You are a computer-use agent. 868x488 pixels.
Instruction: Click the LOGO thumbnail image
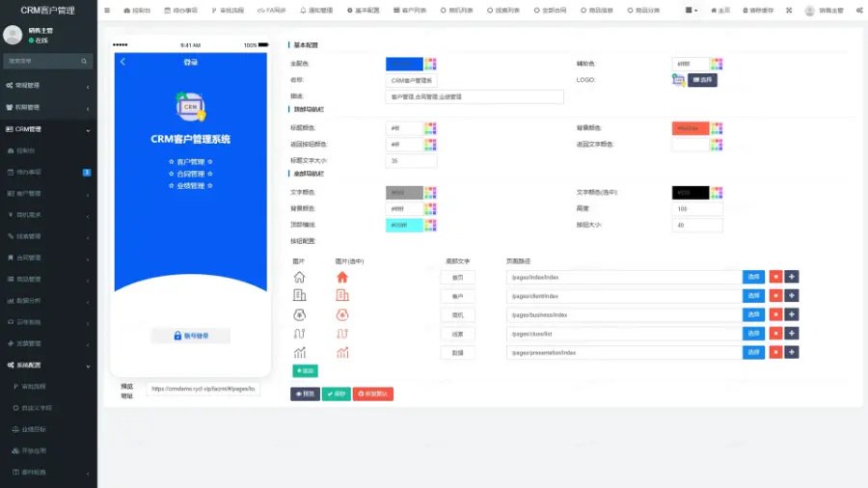pyautogui.click(x=678, y=80)
